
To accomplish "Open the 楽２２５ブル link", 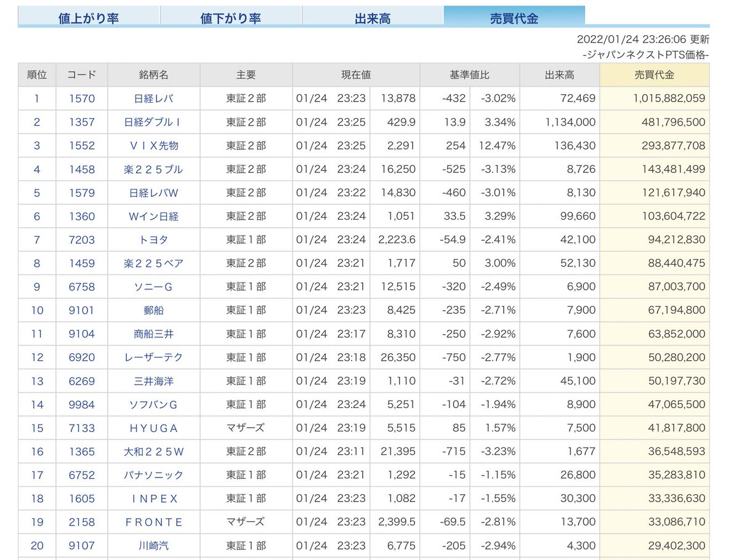I will click(x=153, y=169).
